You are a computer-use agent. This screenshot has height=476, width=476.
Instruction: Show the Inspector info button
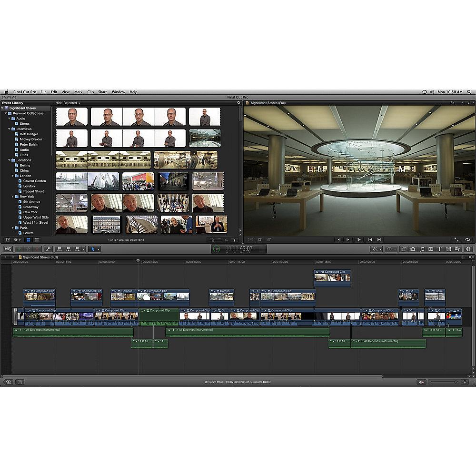(468, 249)
